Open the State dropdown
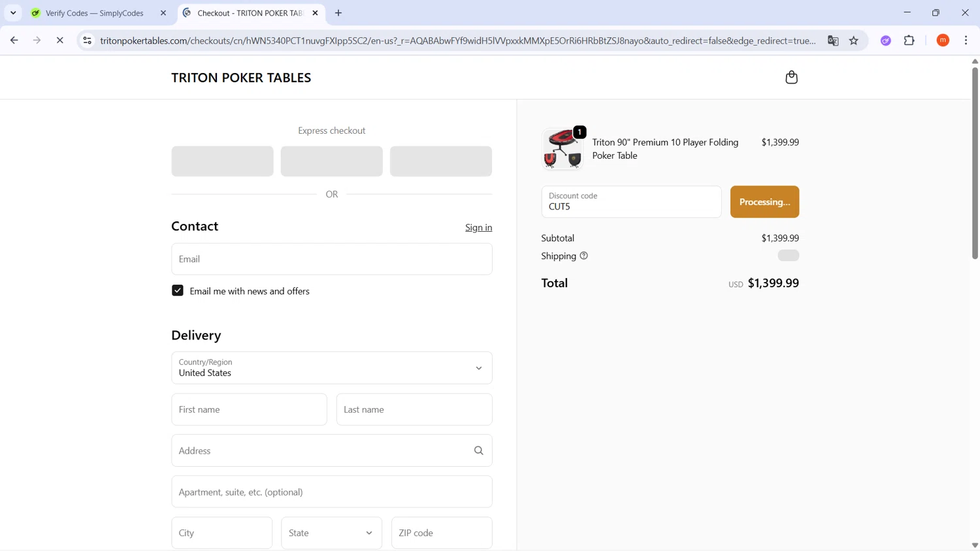The height and width of the screenshot is (551, 980). point(332,533)
